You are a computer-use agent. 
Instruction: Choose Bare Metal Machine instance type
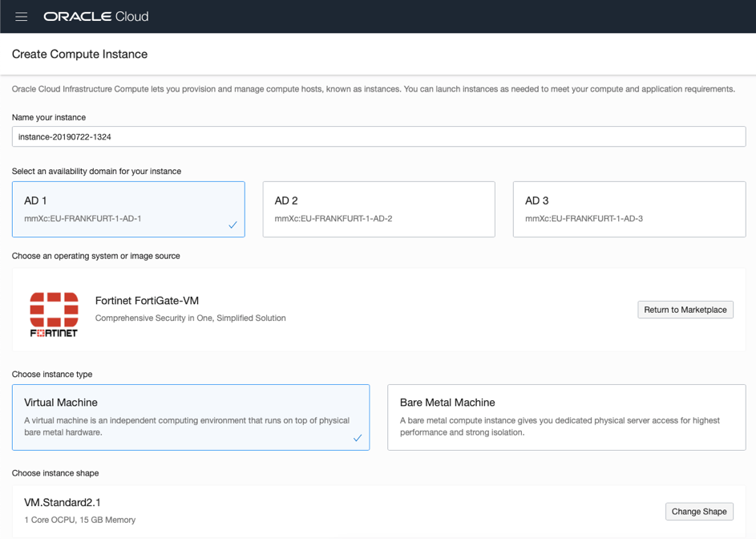[566, 416]
